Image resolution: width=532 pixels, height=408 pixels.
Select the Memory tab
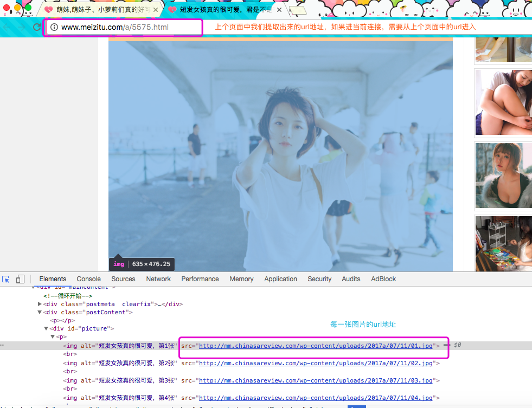[241, 279]
